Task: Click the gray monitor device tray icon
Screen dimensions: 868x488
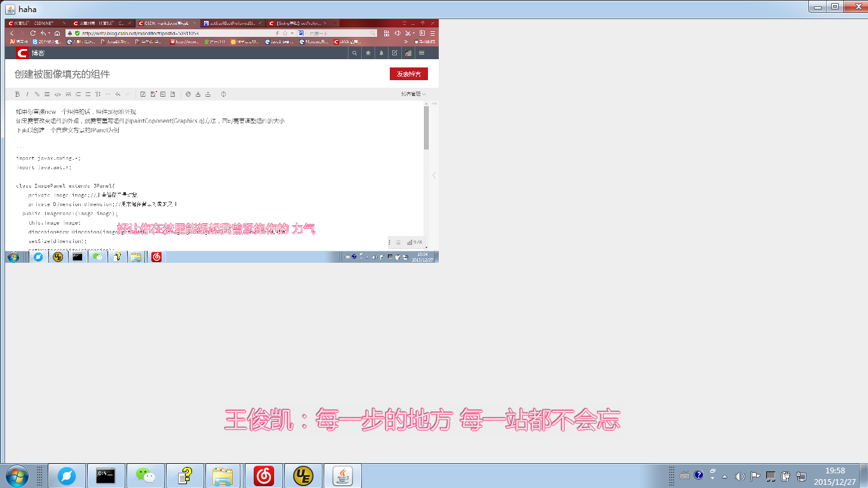Action: coord(771,476)
